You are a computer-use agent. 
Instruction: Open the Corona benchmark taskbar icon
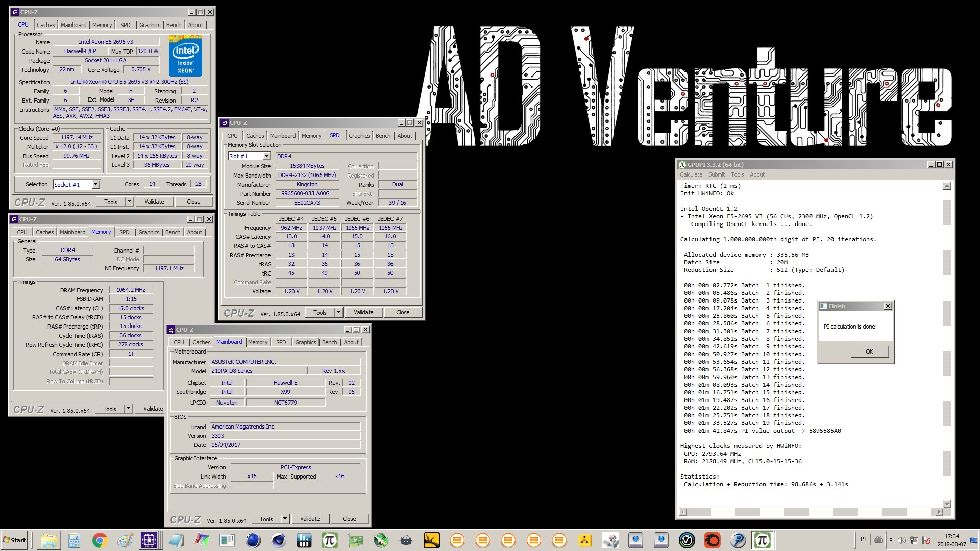pyautogui.click(x=712, y=540)
